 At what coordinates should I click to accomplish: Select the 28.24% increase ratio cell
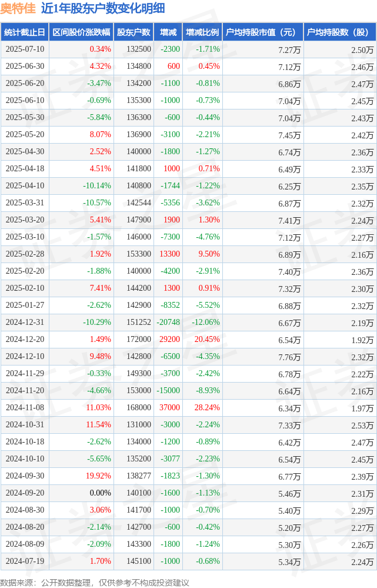[x=207, y=408]
